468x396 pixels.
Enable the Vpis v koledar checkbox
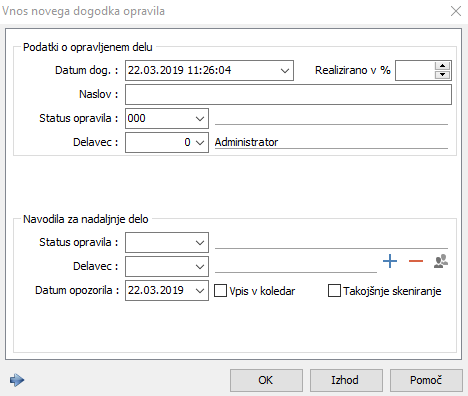220,290
